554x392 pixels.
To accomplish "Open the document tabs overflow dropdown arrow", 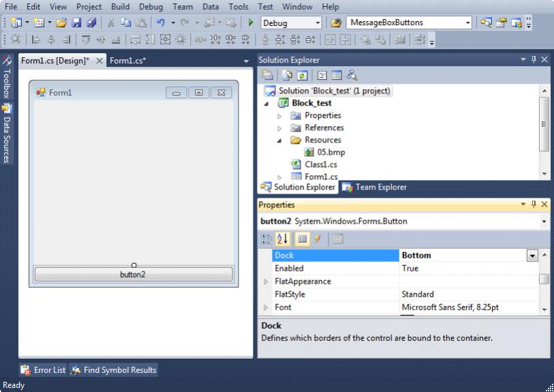I will point(246,61).
